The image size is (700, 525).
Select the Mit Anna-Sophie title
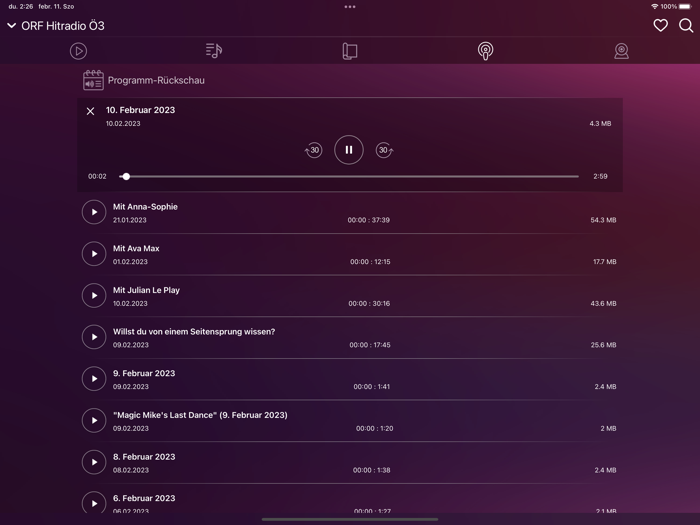145,207
